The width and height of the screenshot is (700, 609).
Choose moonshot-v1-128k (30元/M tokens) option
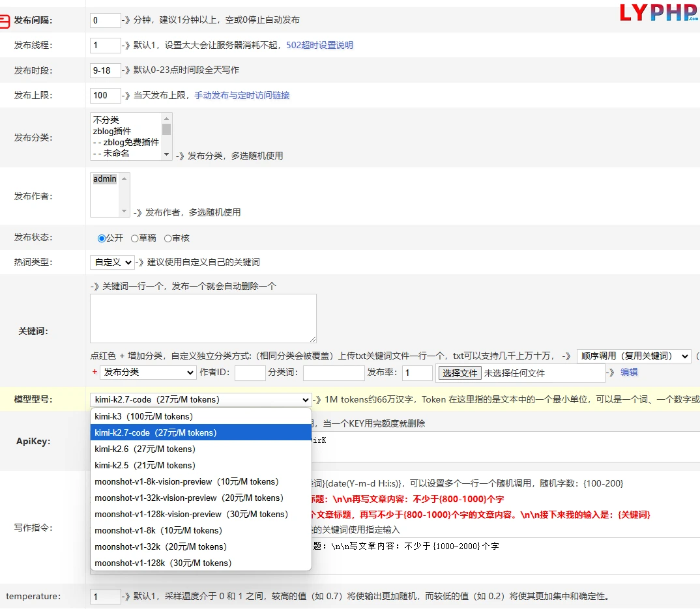coord(201,563)
